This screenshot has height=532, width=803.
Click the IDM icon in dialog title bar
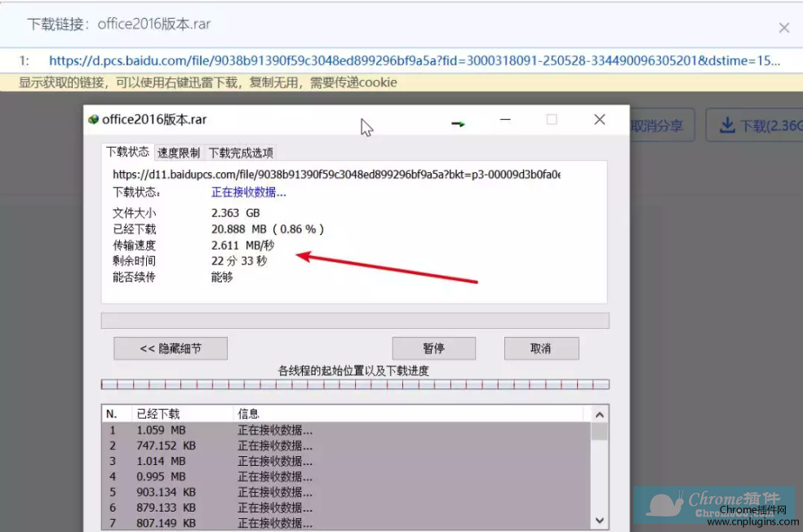(93, 120)
